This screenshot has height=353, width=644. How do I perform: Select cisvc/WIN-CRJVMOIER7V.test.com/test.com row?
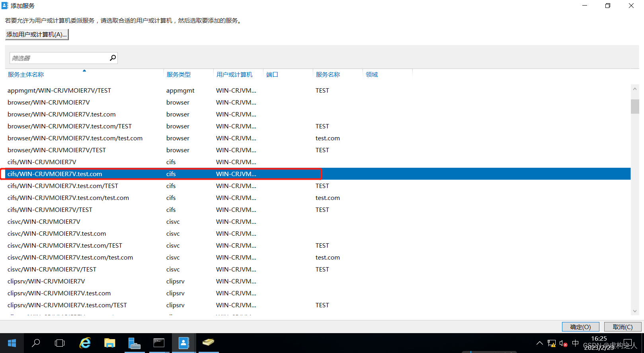tap(318, 257)
